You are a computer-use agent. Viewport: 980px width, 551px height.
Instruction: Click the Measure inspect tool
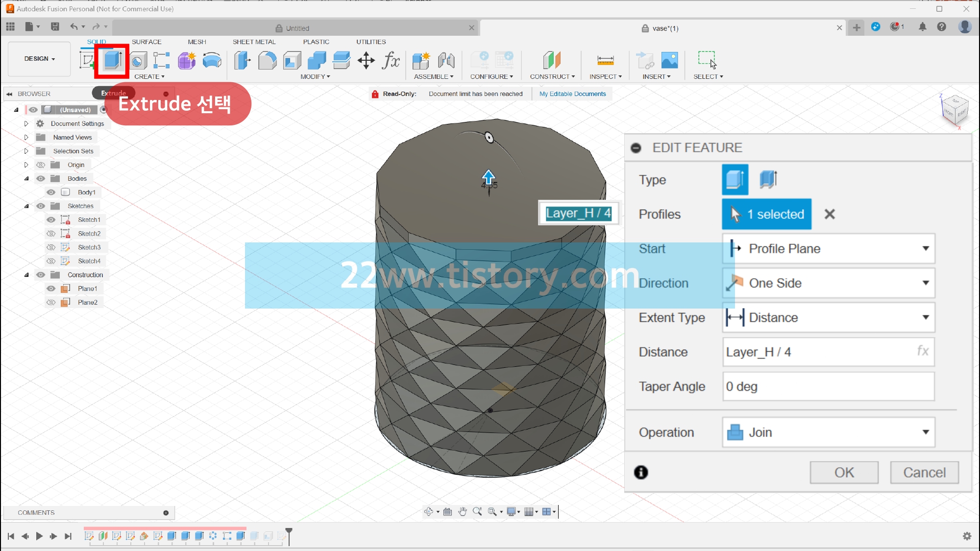tap(605, 61)
